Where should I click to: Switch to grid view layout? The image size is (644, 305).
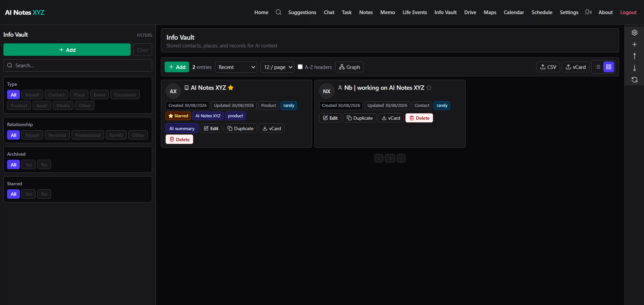609,67
